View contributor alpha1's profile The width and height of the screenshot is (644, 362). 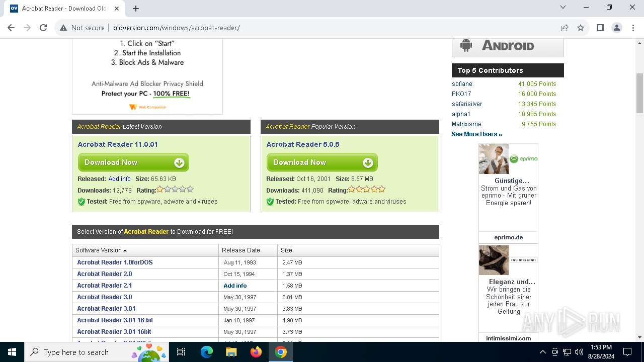[461, 114]
